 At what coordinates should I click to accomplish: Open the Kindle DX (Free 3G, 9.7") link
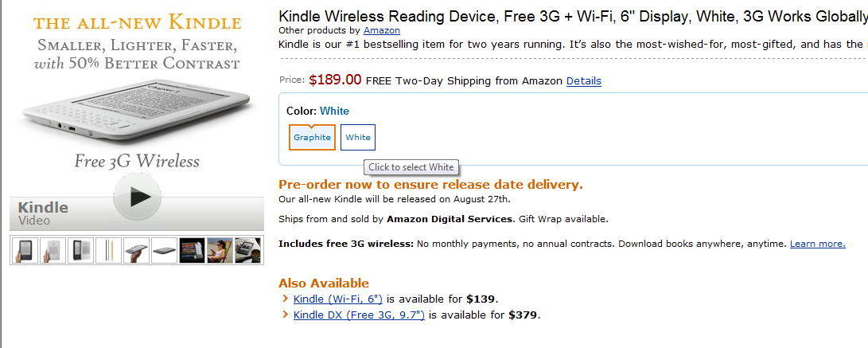pyautogui.click(x=359, y=315)
